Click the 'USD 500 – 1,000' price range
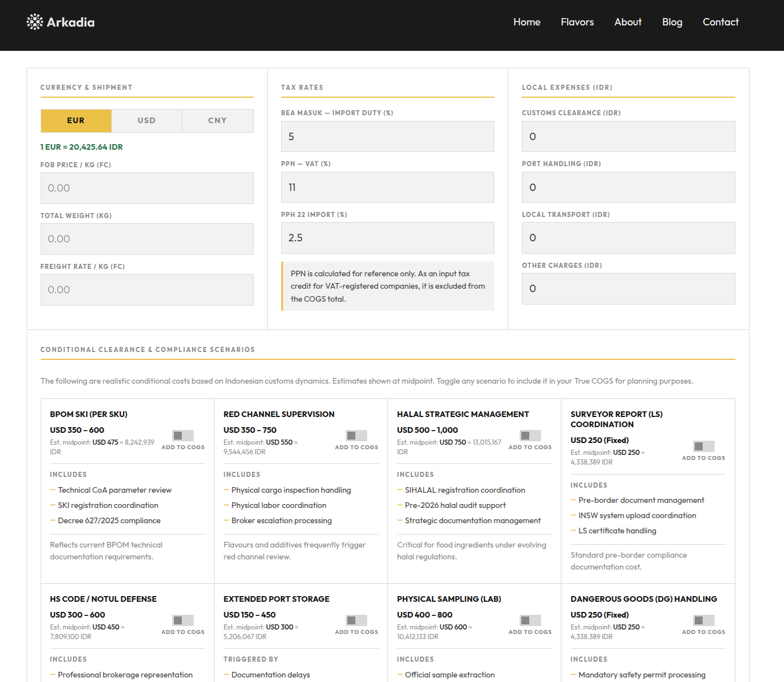The width and height of the screenshot is (784, 682). pos(428,430)
